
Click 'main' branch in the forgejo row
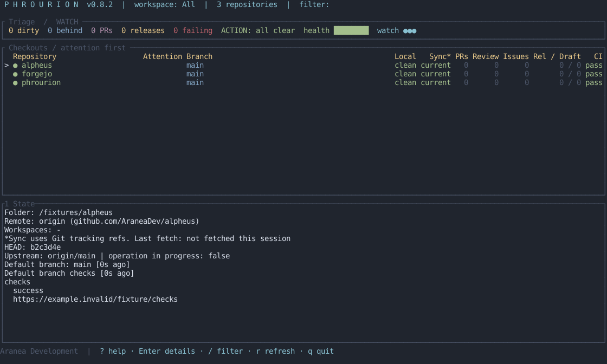point(195,74)
